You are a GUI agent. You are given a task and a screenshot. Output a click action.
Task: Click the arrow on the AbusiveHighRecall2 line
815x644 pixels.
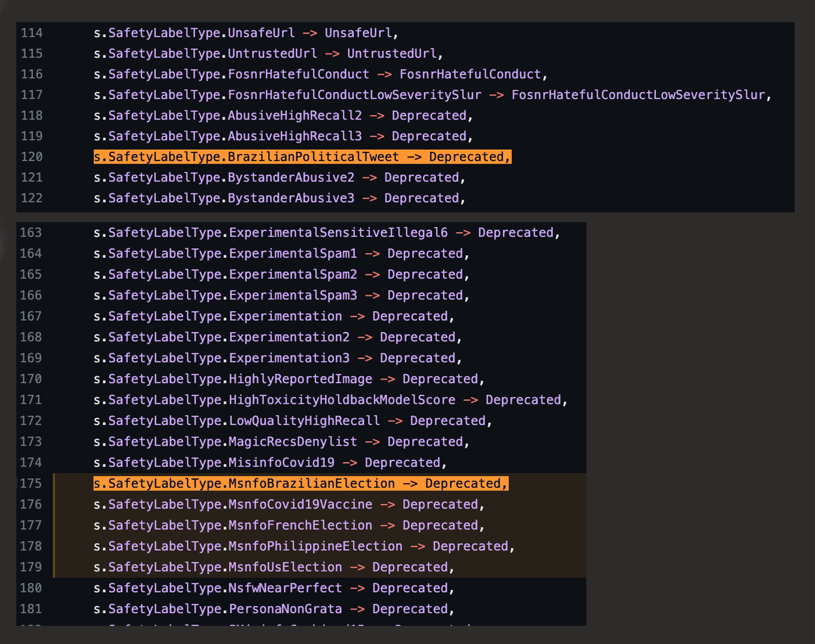[377, 115]
